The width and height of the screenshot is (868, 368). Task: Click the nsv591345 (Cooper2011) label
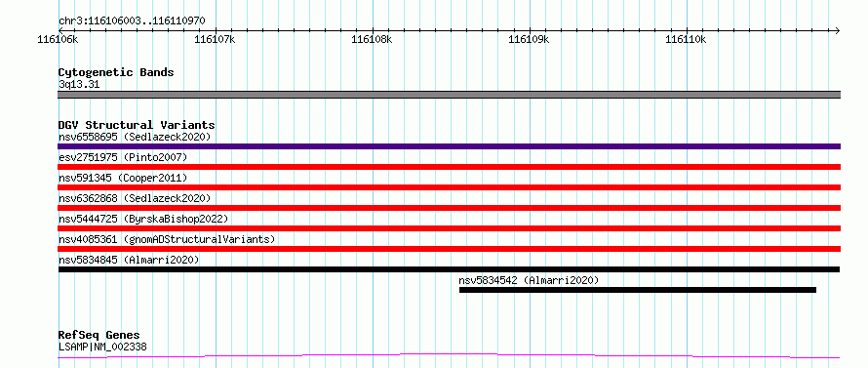pyautogui.click(x=123, y=178)
